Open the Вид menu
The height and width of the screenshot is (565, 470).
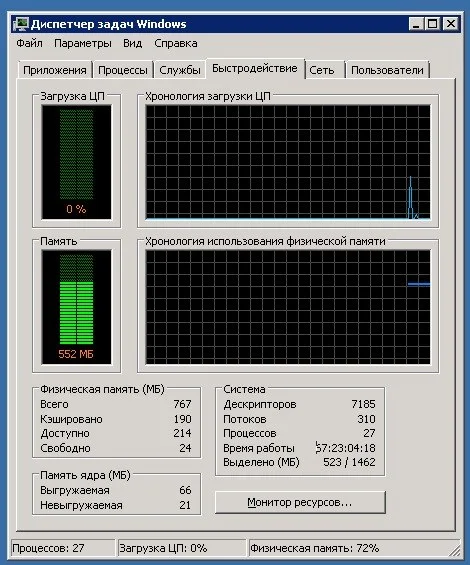coord(132,43)
